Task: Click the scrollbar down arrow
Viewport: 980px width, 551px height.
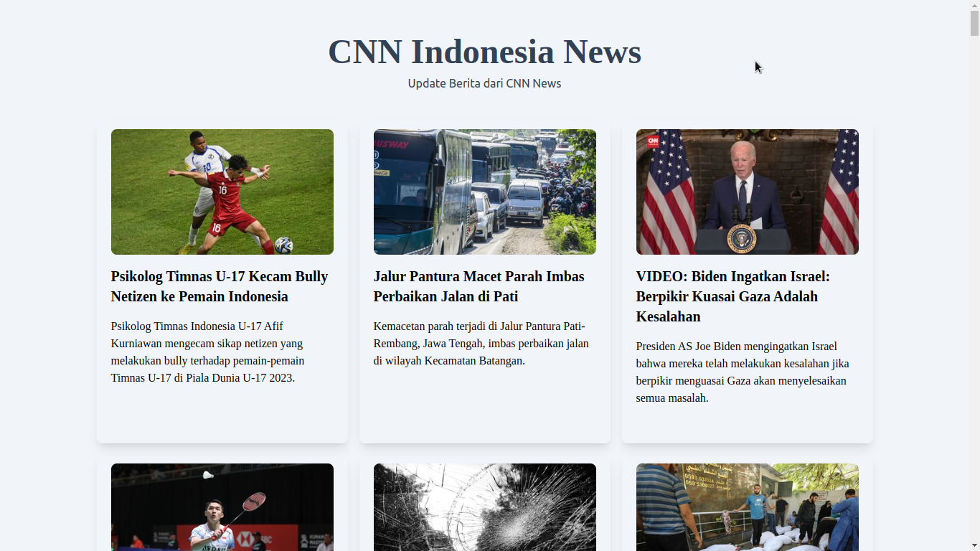Action: coord(974,546)
